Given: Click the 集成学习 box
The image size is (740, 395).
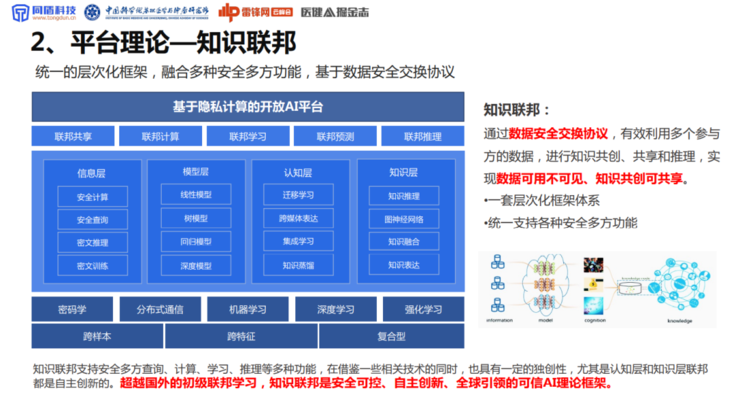Looking at the screenshot, I should (298, 241).
